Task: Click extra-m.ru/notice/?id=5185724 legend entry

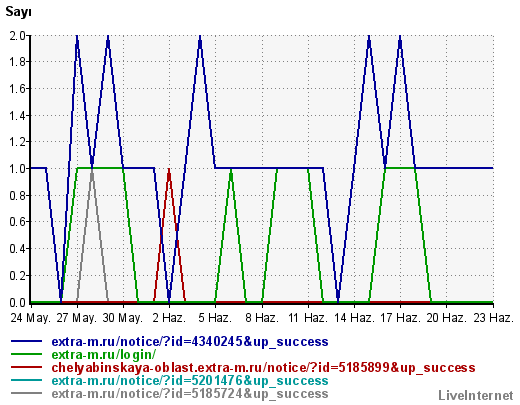Action: click(190, 394)
